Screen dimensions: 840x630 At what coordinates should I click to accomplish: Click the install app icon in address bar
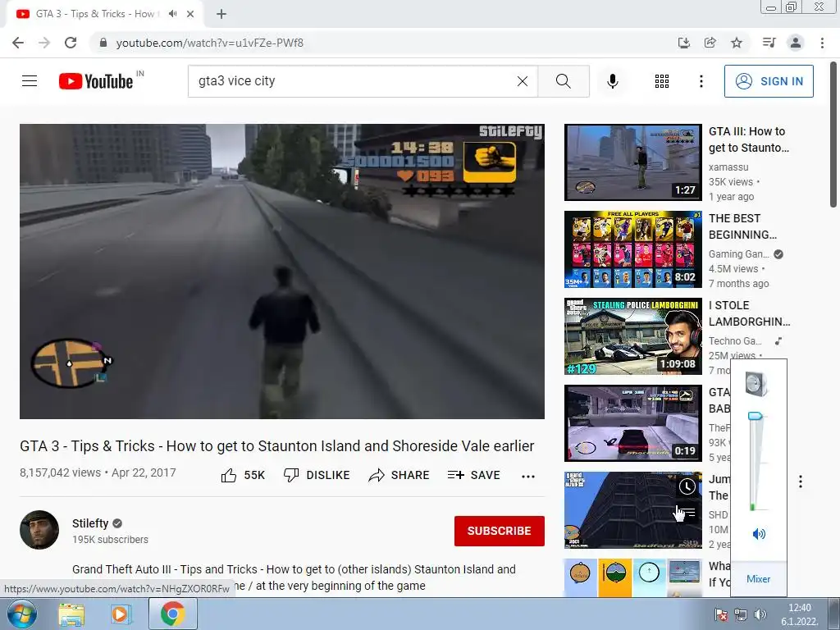point(683,43)
